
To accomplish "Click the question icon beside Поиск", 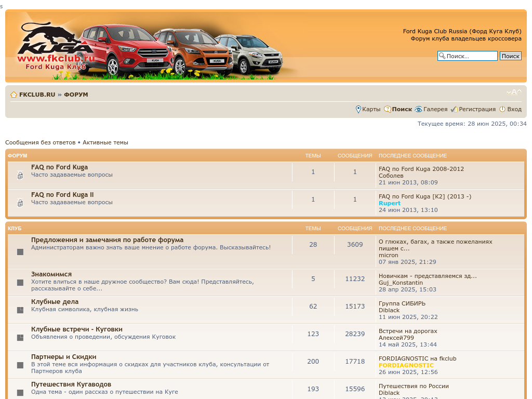I will [388, 109].
